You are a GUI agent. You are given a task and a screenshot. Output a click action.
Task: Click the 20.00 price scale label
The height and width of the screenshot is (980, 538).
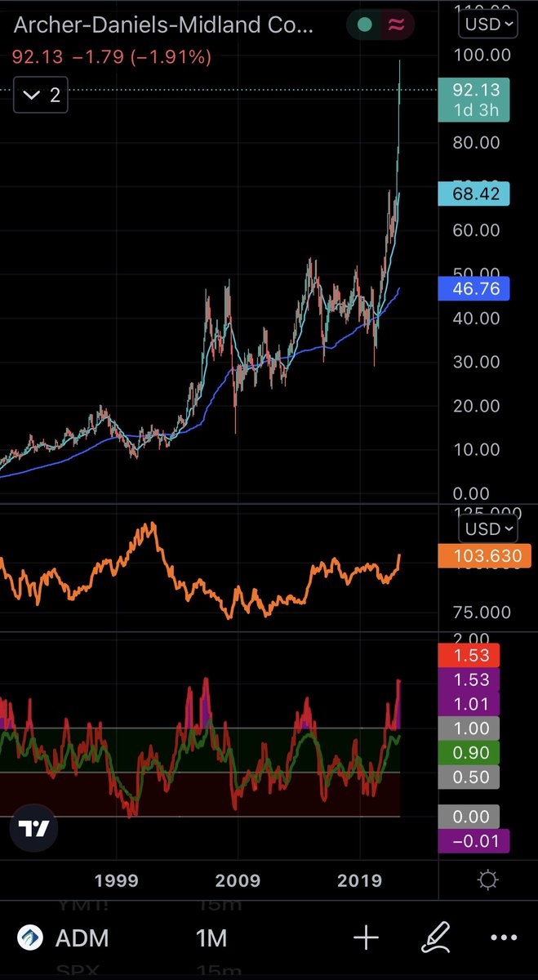click(477, 406)
